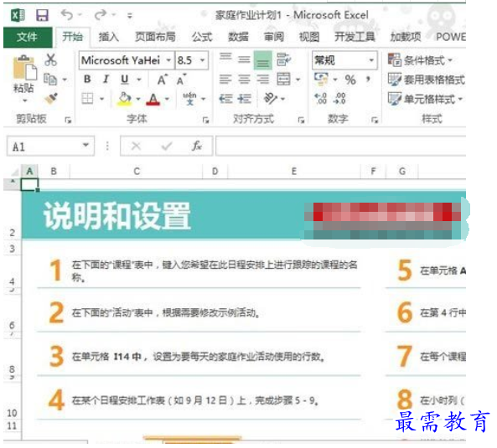Image resolution: width=497 pixels, height=448 pixels.
Task: Increase decimal places
Action: coord(320,99)
